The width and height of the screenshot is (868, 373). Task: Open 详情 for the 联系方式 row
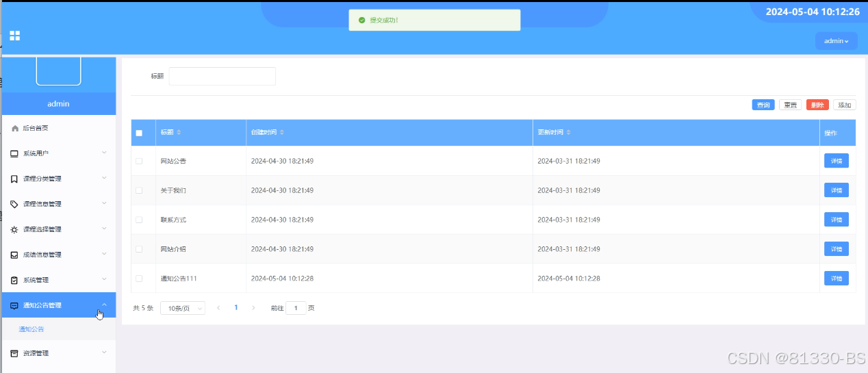837,220
